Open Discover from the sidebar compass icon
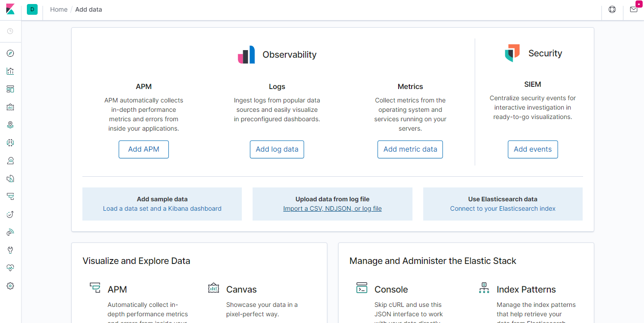The image size is (644, 323). tap(10, 53)
